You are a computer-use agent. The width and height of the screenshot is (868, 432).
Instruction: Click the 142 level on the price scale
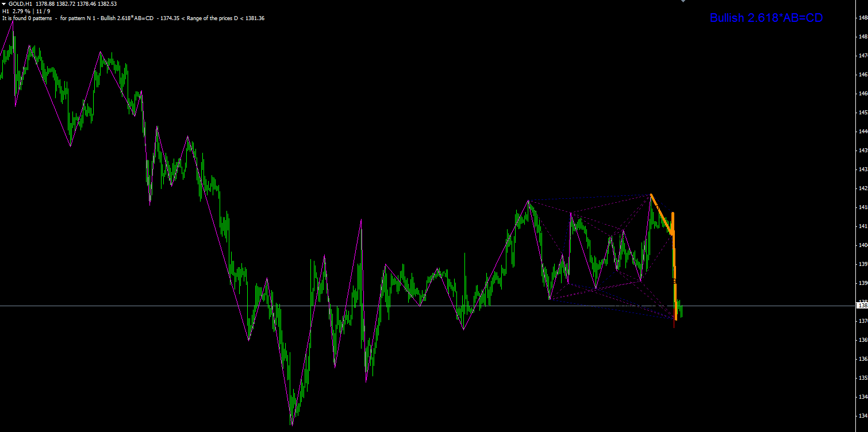(863, 188)
